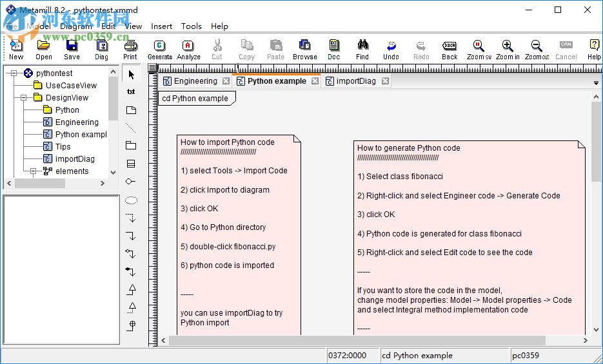The image size is (603, 364).
Task: Run the Analyze tool
Action: click(188, 50)
